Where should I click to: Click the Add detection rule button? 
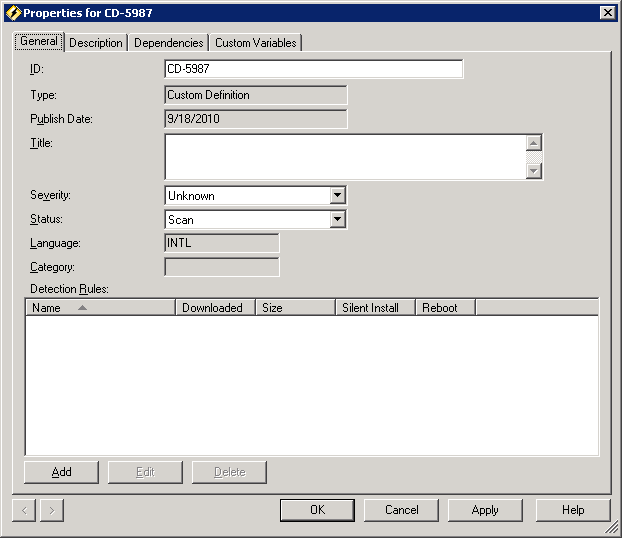tap(61, 472)
